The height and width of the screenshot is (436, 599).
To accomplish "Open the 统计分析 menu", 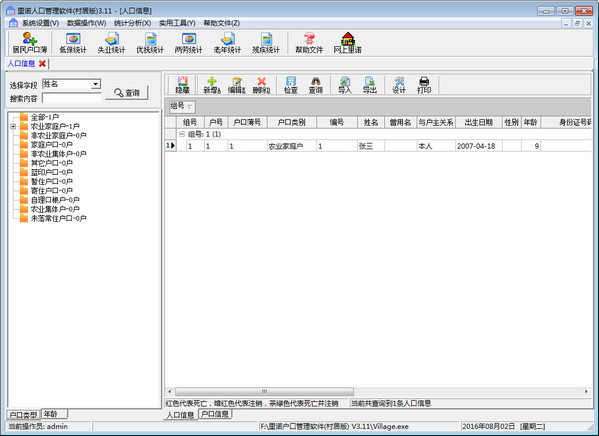I will 133,23.
